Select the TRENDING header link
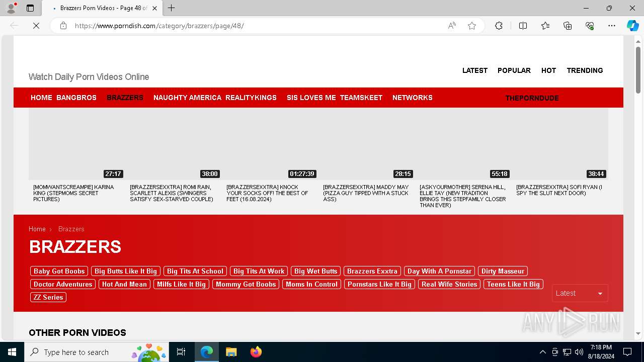The image size is (644, 362). pos(585,70)
